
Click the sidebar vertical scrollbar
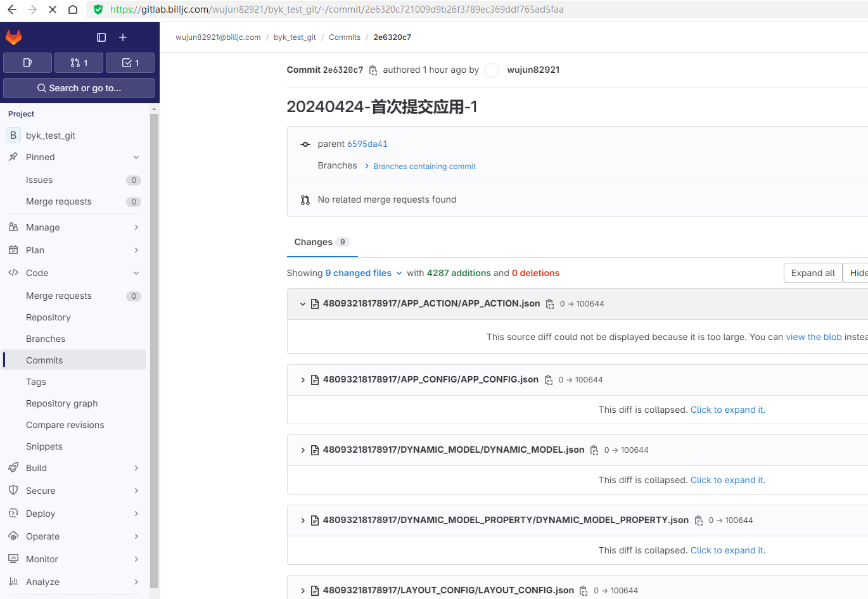(x=154, y=351)
